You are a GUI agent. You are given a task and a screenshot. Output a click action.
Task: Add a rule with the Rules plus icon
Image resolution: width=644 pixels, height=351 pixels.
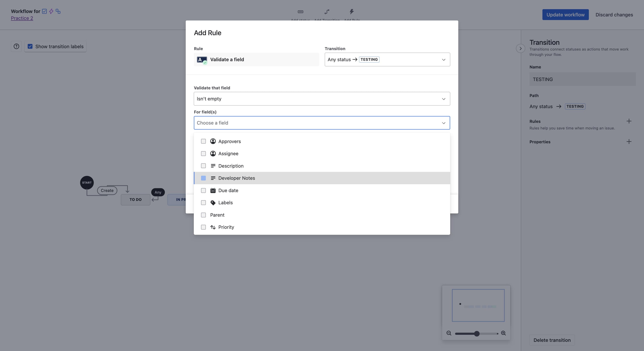click(629, 121)
